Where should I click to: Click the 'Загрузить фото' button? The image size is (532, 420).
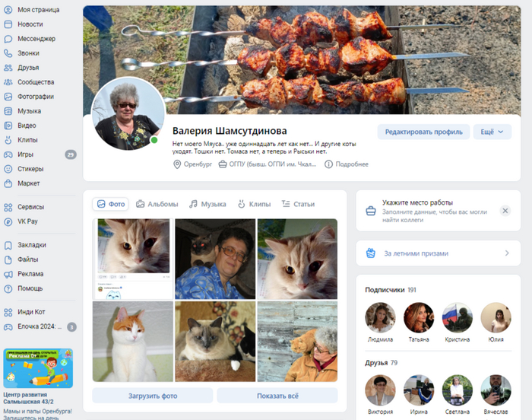tap(153, 396)
